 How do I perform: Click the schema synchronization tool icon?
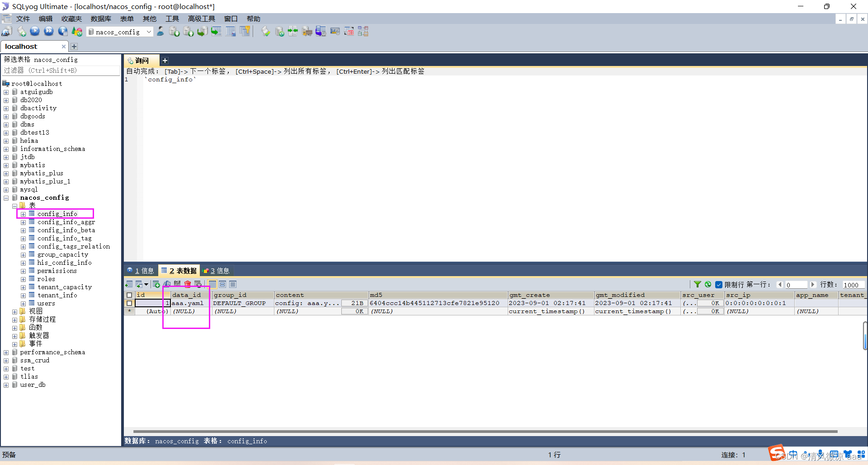tap(293, 31)
